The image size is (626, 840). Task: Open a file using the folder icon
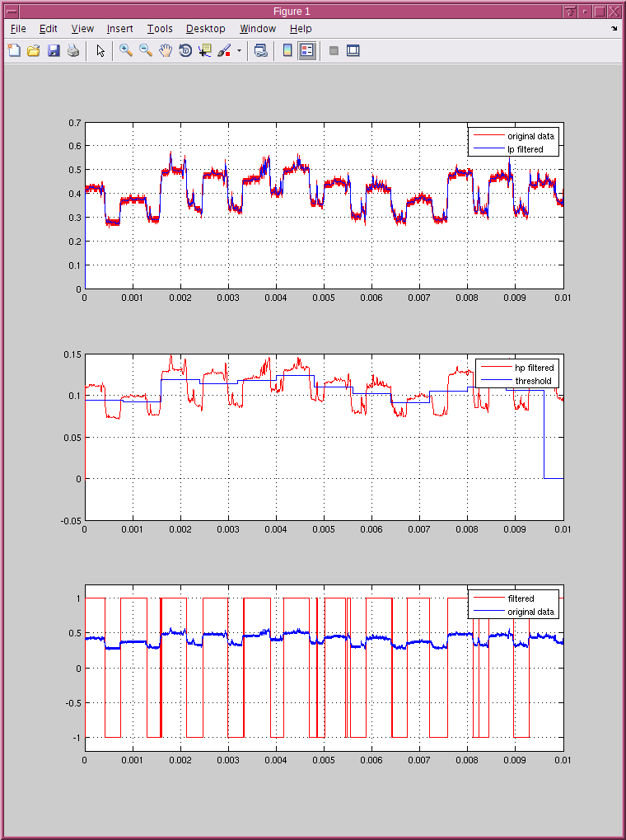tap(33, 51)
